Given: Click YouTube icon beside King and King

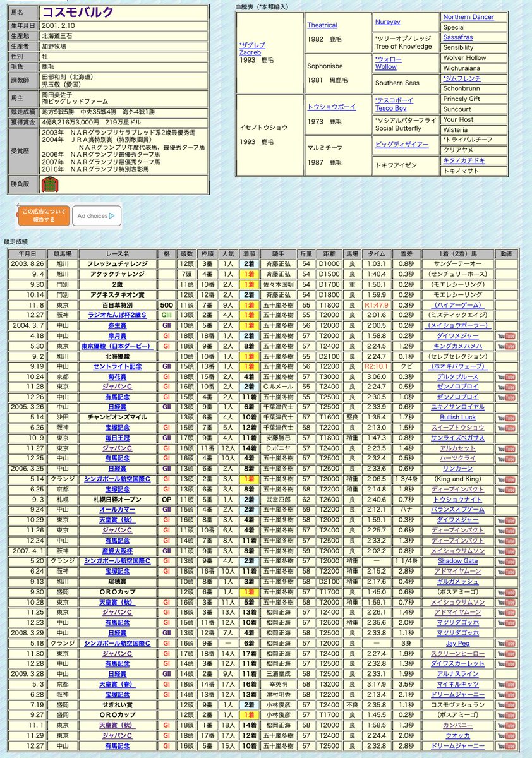Looking at the screenshot, I should pyautogui.click(x=506, y=479).
